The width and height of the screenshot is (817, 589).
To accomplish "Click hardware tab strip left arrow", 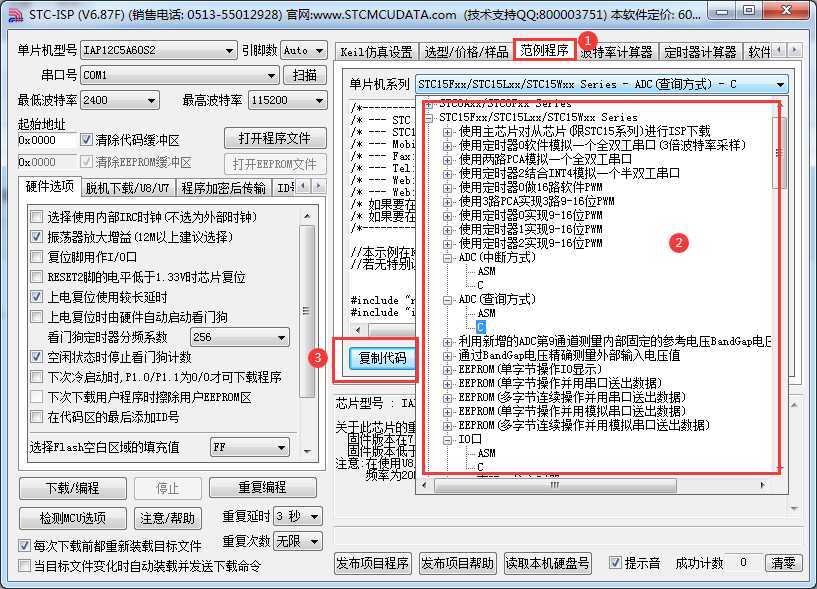I will coord(303,186).
